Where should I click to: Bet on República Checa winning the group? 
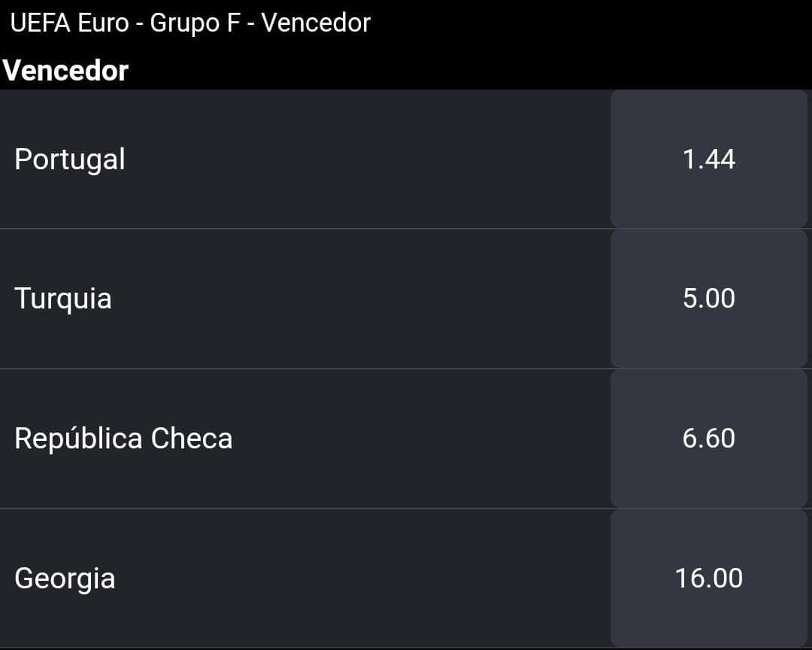(708, 439)
